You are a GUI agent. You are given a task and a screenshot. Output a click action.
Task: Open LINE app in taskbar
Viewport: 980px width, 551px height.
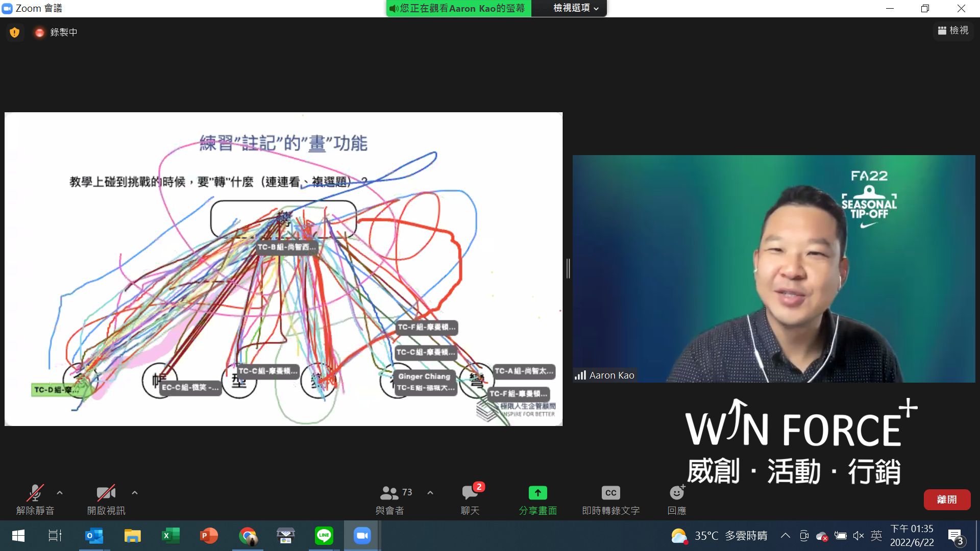pos(324,536)
